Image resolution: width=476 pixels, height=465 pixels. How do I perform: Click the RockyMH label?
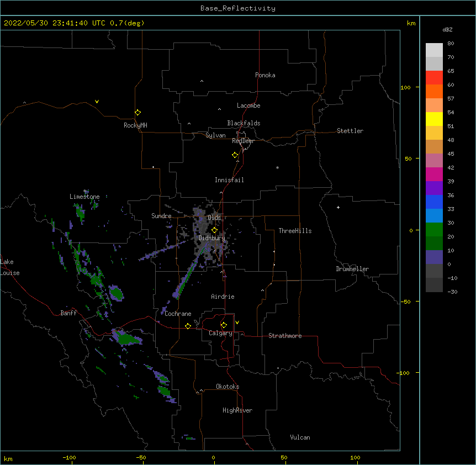(135, 125)
